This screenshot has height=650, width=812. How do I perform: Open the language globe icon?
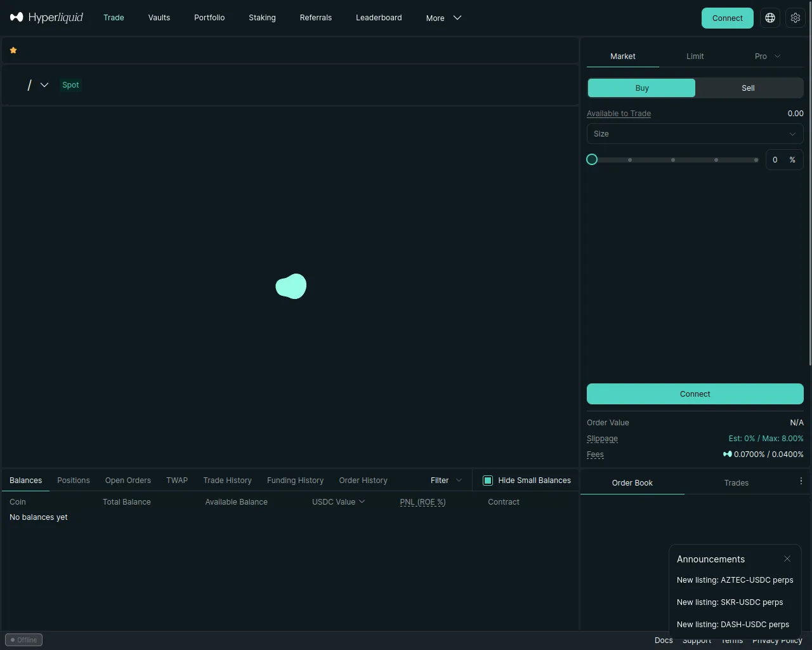(x=770, y=18)
